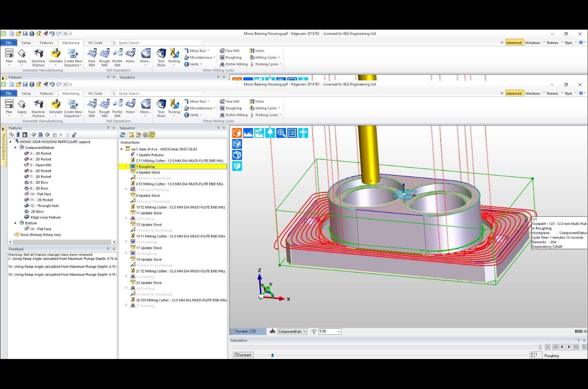
Task: Open the ComponentDatum workplane dropdown in the status bar
Action: pyautogui.click(x=292, y=331)
